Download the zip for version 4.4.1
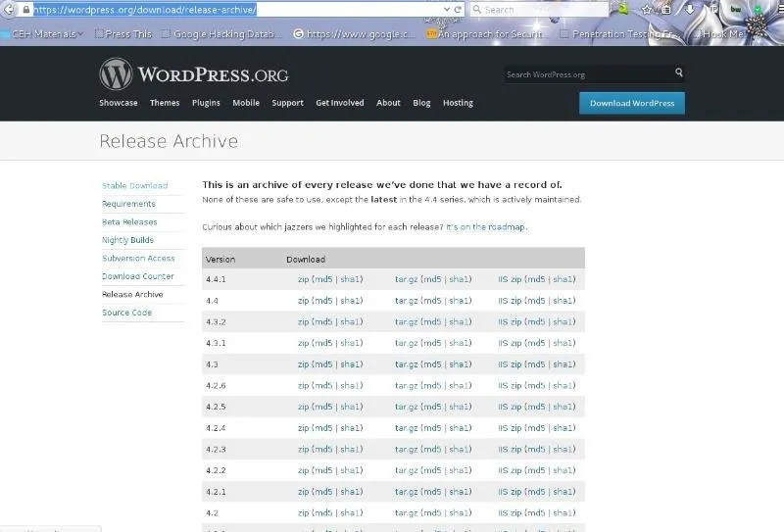Image resolution: width=784 pixels, height=532 pixels. point(303,279)
